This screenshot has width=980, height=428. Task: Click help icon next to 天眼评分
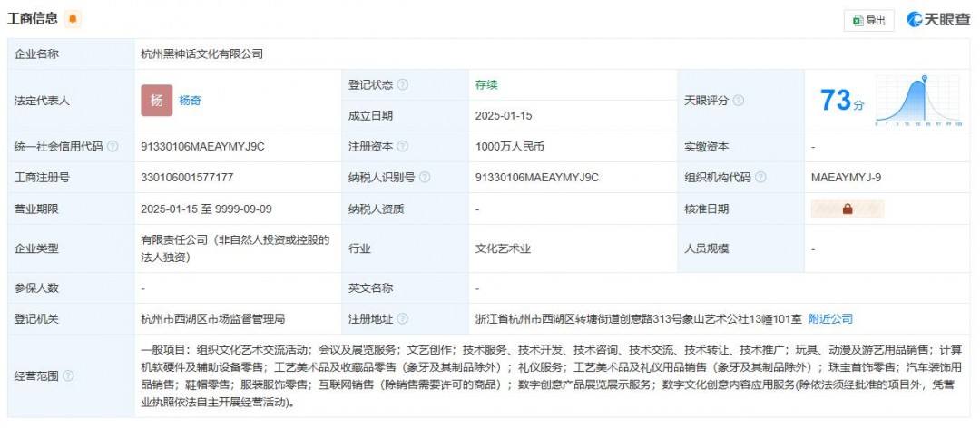pos(738,101)
